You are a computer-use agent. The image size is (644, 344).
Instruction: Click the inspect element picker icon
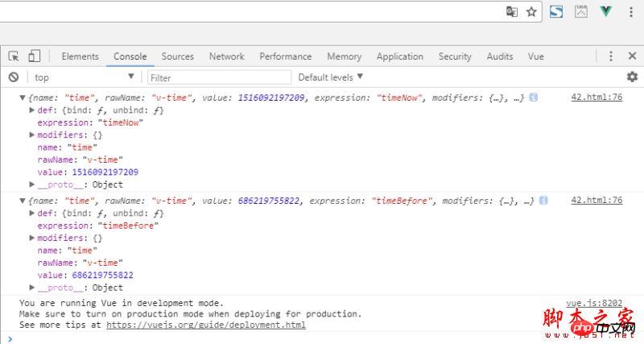14,56
